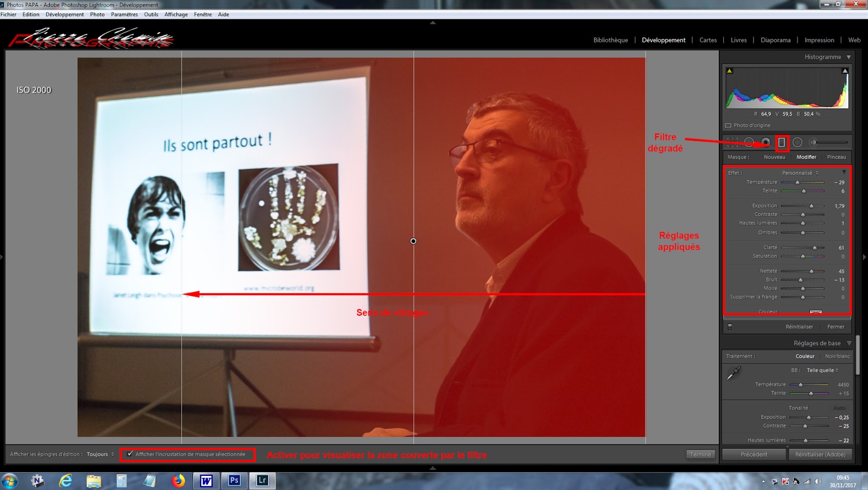
Task: Click the Précédent button
Action: coord(754,454)
